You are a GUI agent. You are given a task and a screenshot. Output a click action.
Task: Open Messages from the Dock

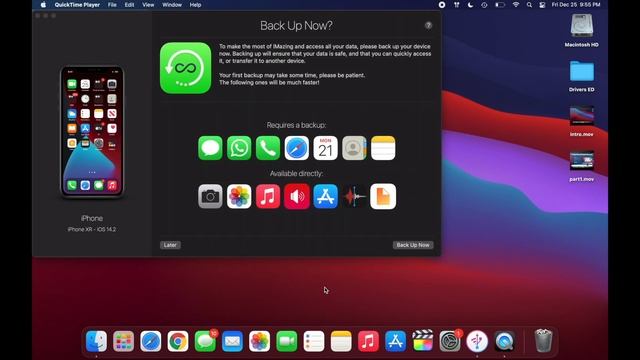click(x=205, y=341)
